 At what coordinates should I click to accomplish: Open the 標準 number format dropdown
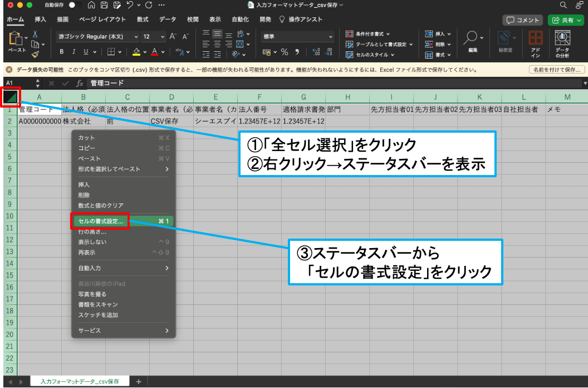point(297,36)
